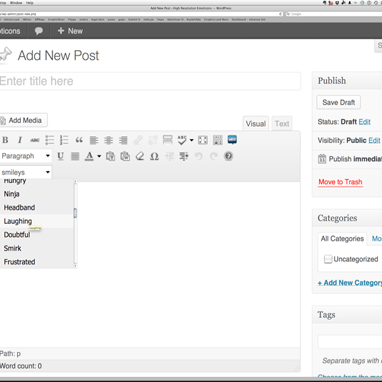This screenshot has width=382, height=382.
Task: Click the Add Media button
Action: 23,120
